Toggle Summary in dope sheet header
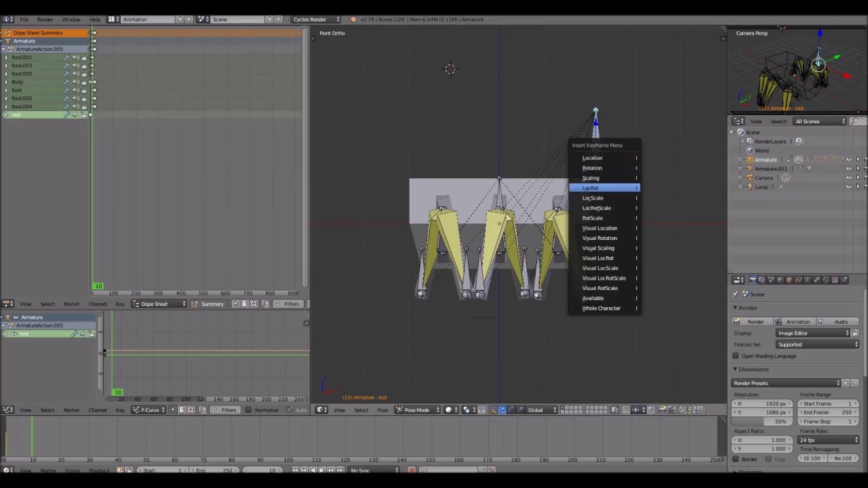 208,304
